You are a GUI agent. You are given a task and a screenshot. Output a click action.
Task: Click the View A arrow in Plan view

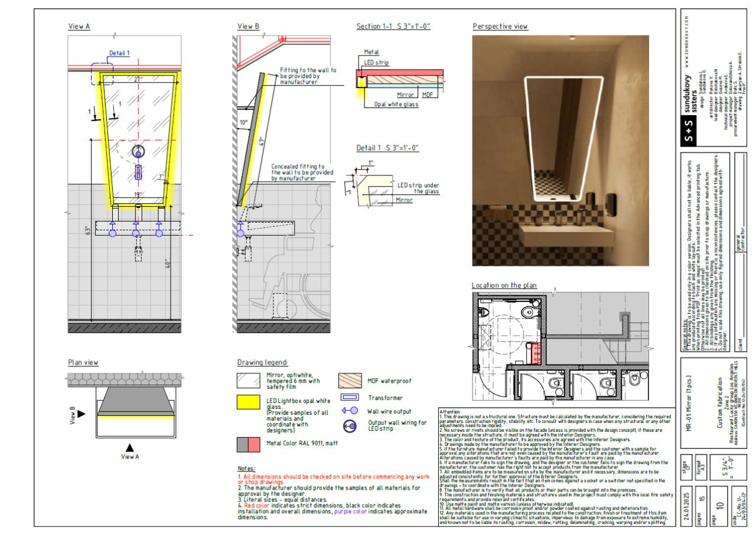(129, 447)
